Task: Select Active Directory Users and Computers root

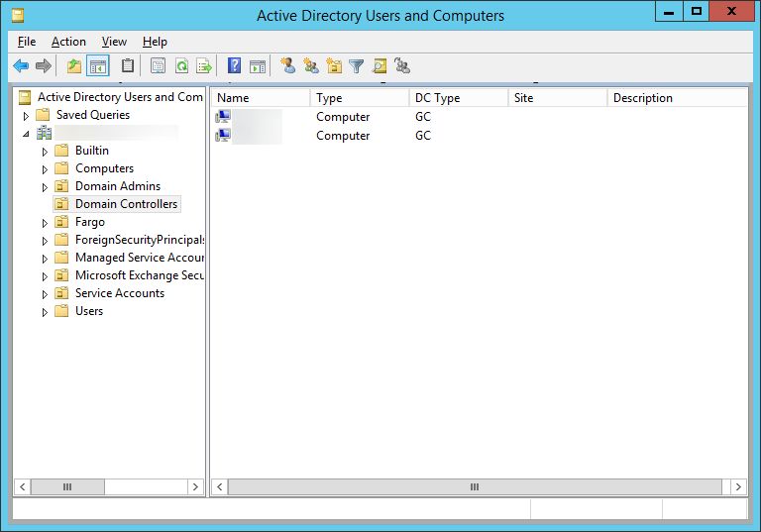Action: [x=120, y=97]
